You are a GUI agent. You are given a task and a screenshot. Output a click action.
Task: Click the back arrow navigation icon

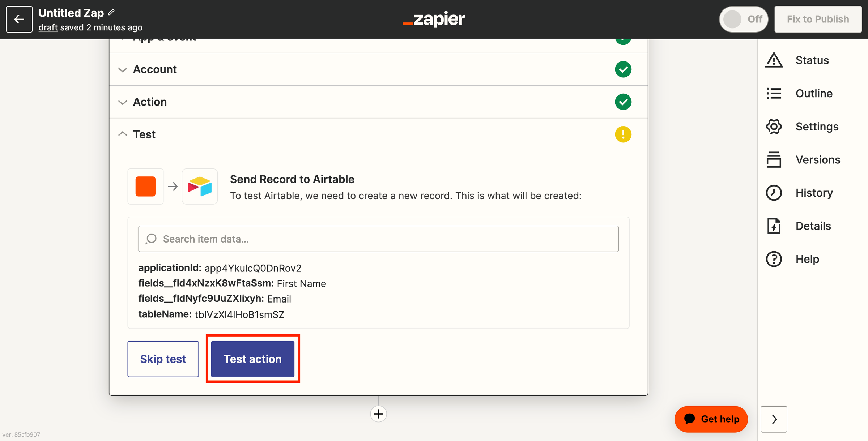[x=20, y=20]
